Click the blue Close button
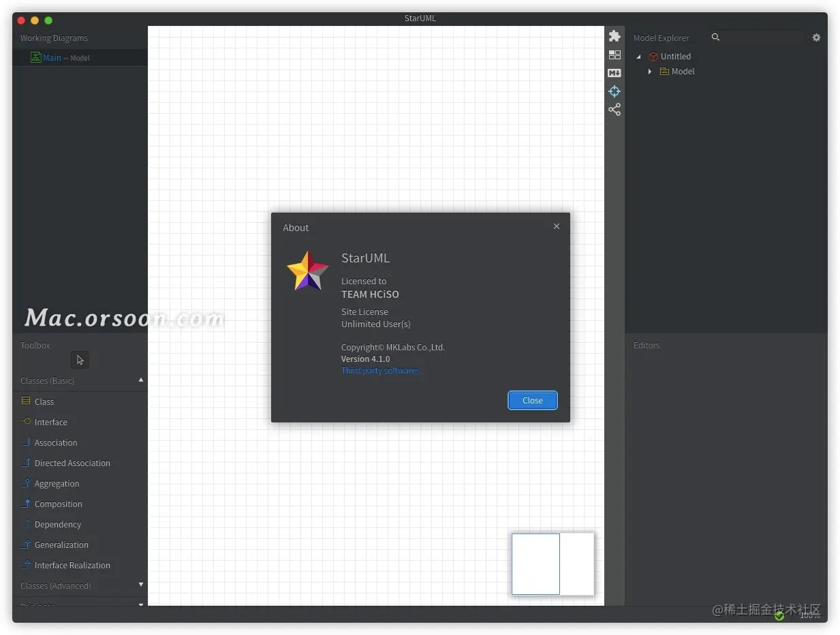This screenshot has height=635, width=840. point(533,400)
